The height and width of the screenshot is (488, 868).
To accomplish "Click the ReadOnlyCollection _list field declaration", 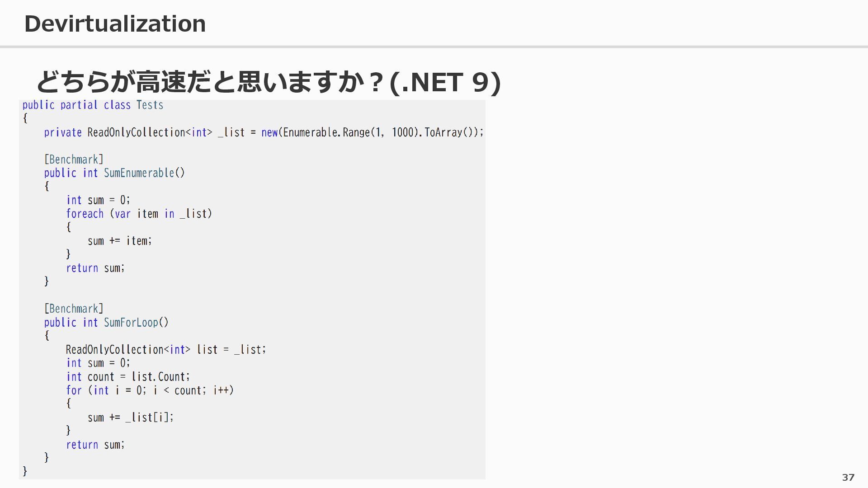I will tap(264, 132).
